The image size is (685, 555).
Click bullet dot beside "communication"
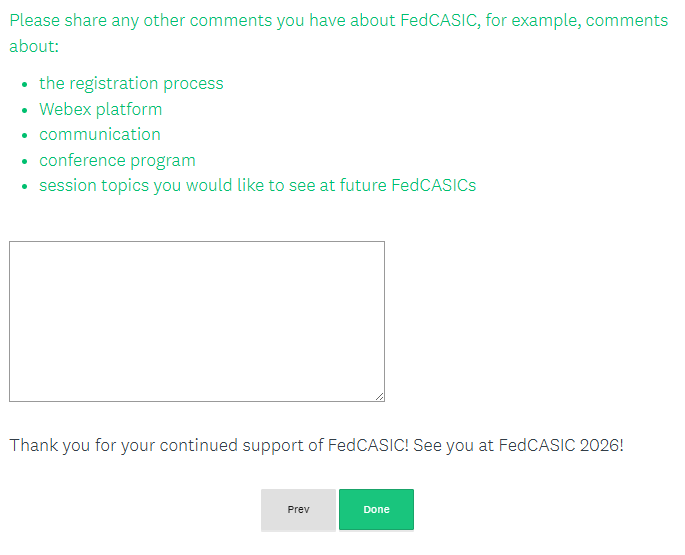23,135
